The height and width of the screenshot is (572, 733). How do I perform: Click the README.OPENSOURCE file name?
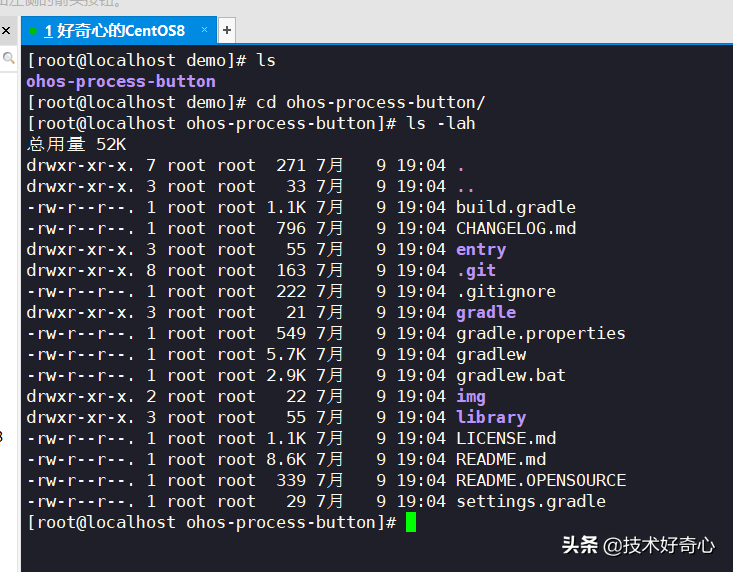tap(541, 480)
